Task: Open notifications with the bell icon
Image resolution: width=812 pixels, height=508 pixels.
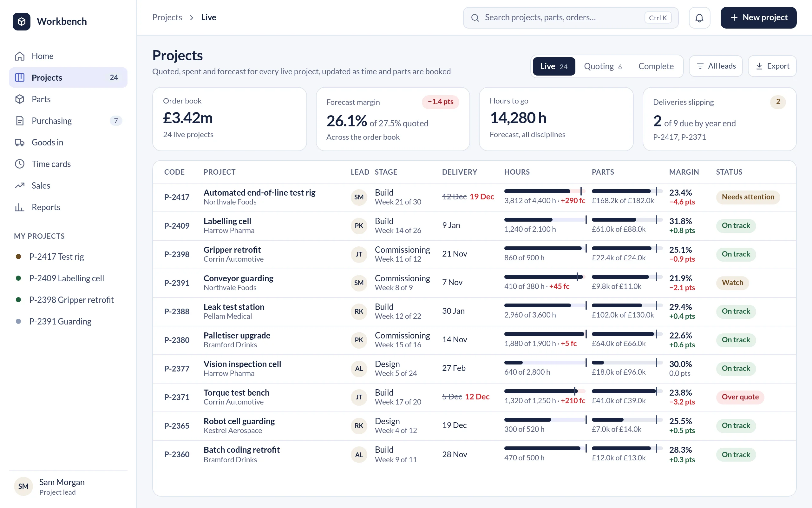Action: tap(699, 18)
